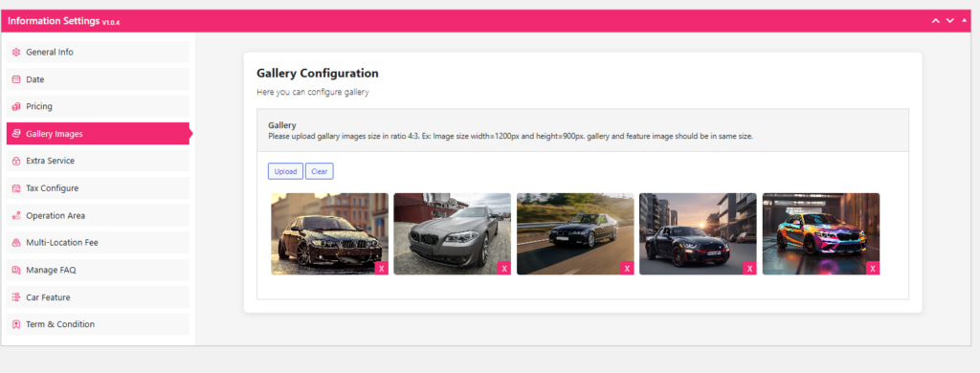This screenshot has width=980, height=373.
Task: Click the Clear gallery button
Action: coord(320,171)
